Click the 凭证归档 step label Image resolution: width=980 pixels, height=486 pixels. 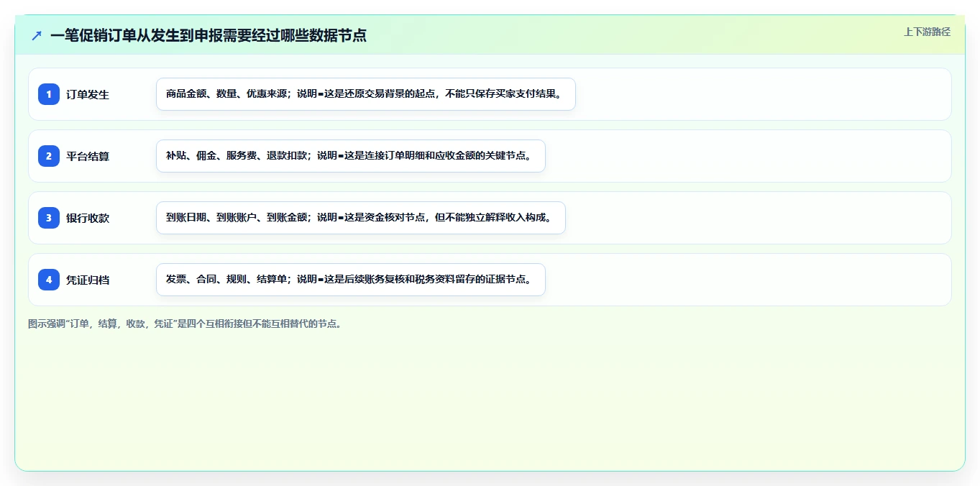tap(88, 280)
